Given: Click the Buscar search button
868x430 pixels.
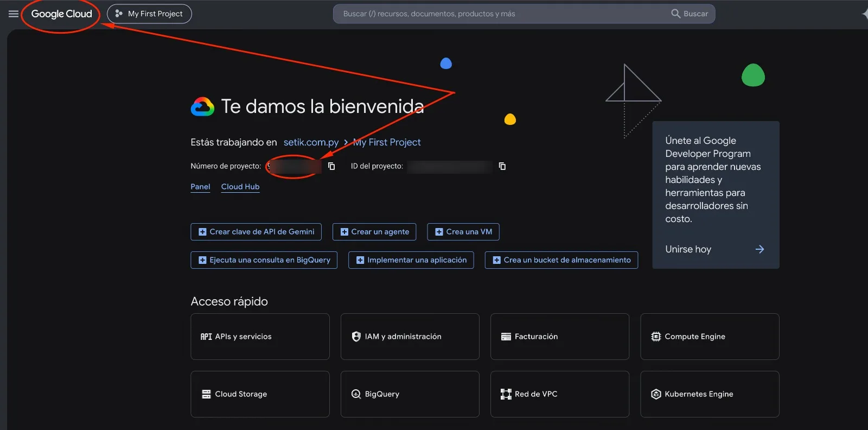Looking at the screenshot, I should tap(690, 14).
